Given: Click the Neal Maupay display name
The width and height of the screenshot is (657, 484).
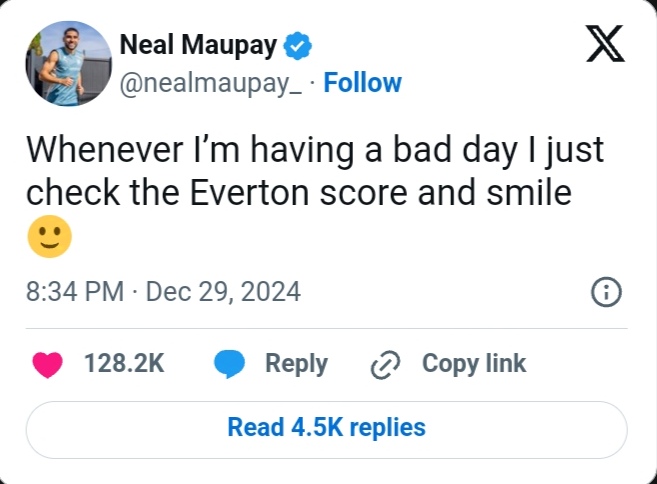Looking at the screenshot, I should pyautogui.click(x=198, y=45).
